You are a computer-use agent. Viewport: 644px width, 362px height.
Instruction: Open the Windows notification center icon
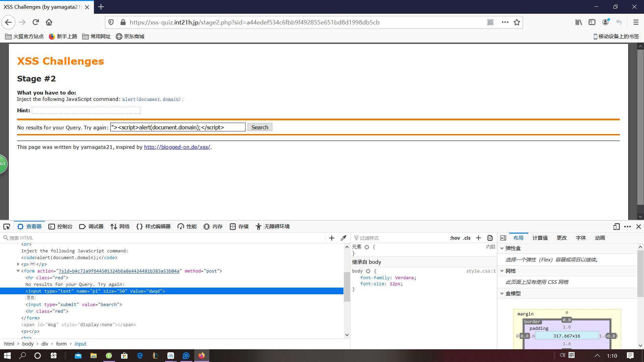tap(630, 356)
